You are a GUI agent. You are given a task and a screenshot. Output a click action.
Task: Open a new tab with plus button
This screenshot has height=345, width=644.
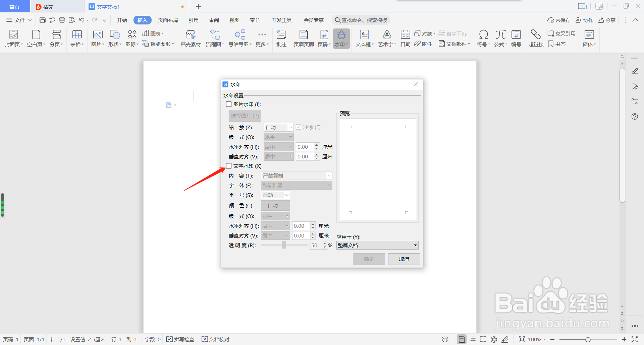pos(198,6)
